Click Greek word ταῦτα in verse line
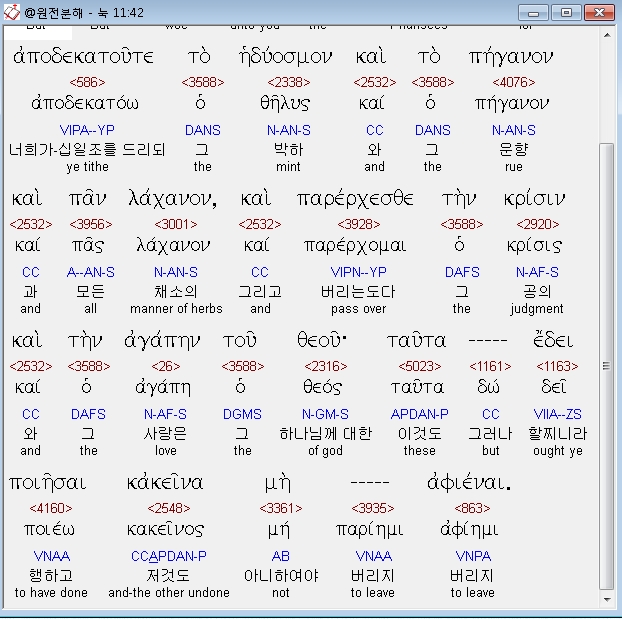 pos(417,341)
